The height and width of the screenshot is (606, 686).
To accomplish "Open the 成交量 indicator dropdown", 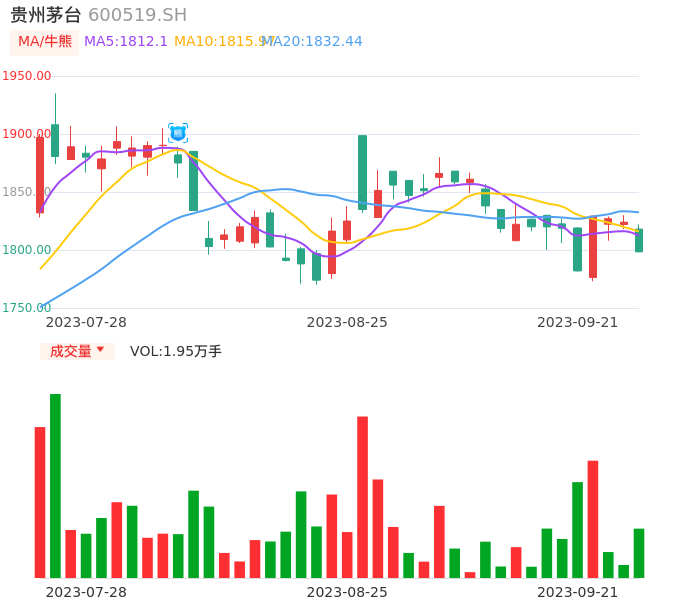I will click(x=77, y=351).
